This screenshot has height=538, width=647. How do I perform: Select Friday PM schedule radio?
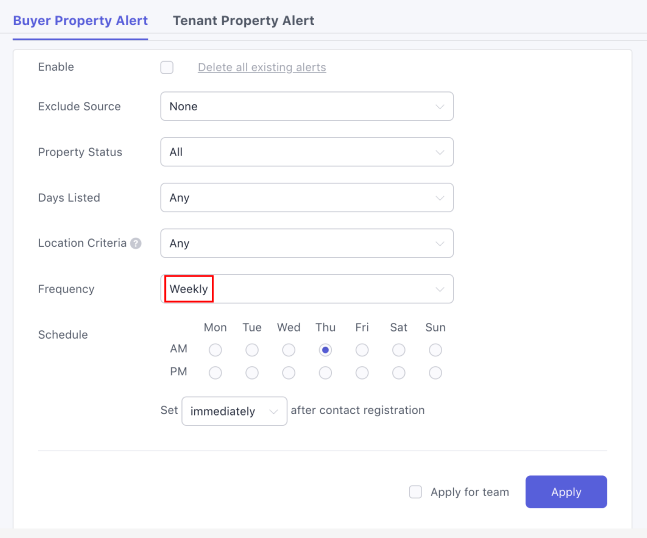click(x=362, y=373)
